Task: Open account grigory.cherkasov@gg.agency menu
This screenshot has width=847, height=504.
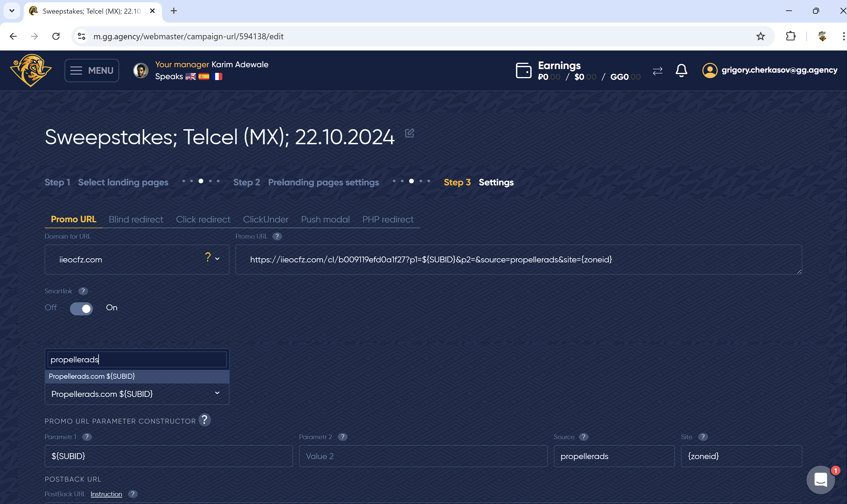Action: point(779,70)
